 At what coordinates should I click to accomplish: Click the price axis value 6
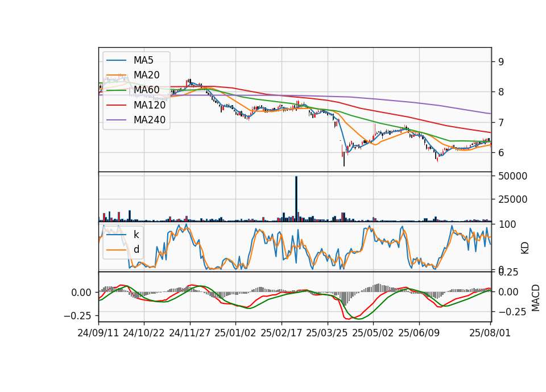501,153
